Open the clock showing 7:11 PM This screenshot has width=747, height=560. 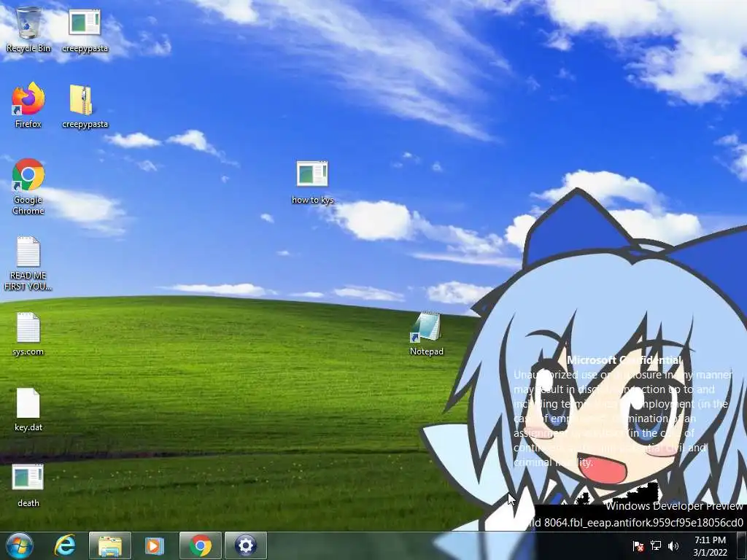710,540
